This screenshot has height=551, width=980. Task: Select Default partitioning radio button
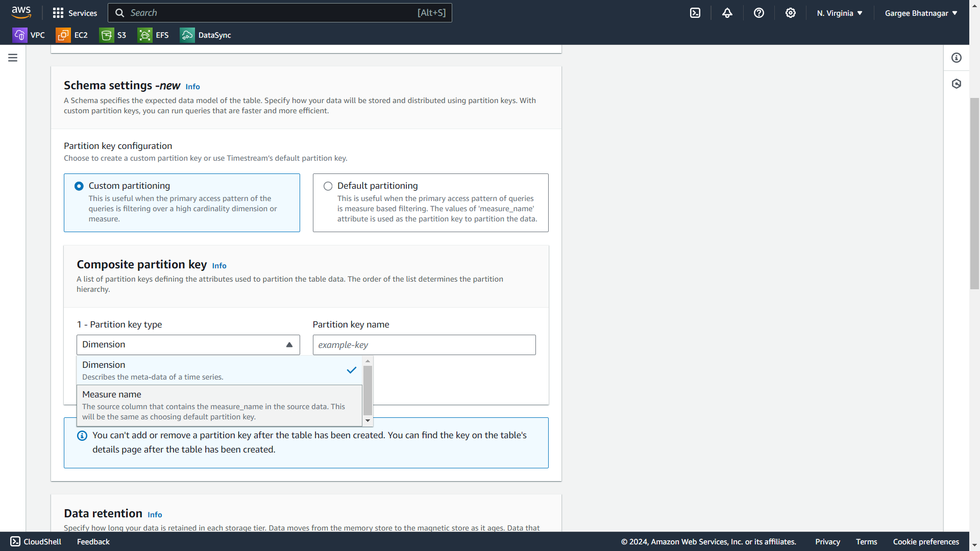(x=328, y=186)
